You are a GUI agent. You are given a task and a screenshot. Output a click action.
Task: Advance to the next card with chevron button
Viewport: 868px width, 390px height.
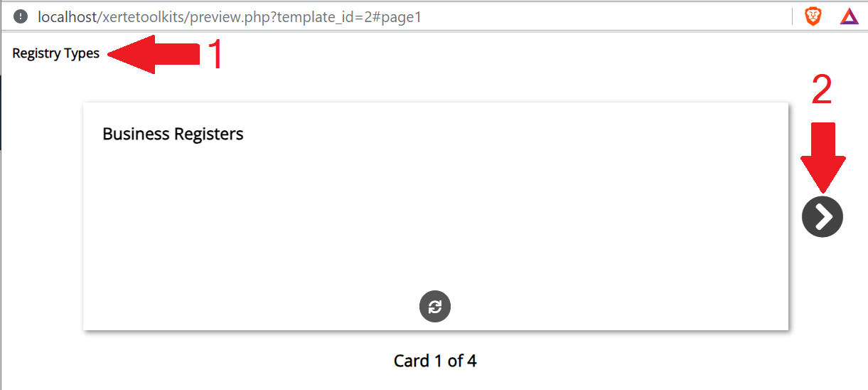point(823,216)
